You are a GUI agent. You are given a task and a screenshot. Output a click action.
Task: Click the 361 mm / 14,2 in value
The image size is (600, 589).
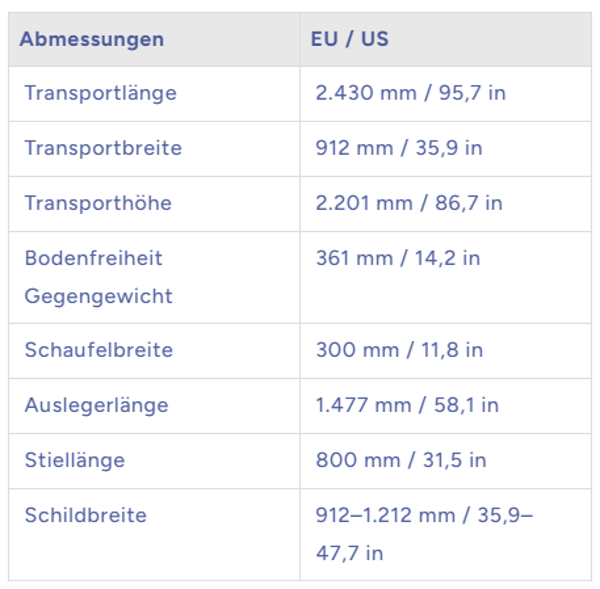[x=398, y=258]
